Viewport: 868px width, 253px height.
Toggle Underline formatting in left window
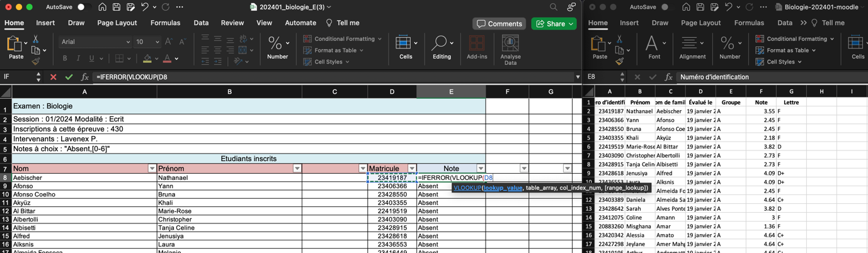tap(92, 59)
